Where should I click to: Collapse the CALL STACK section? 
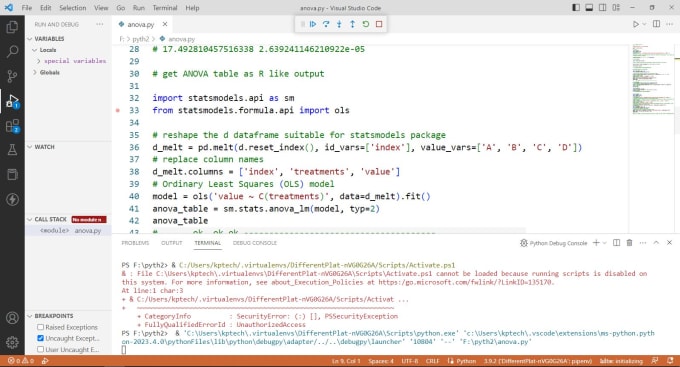pyautogui.click(x=30, y=220)
